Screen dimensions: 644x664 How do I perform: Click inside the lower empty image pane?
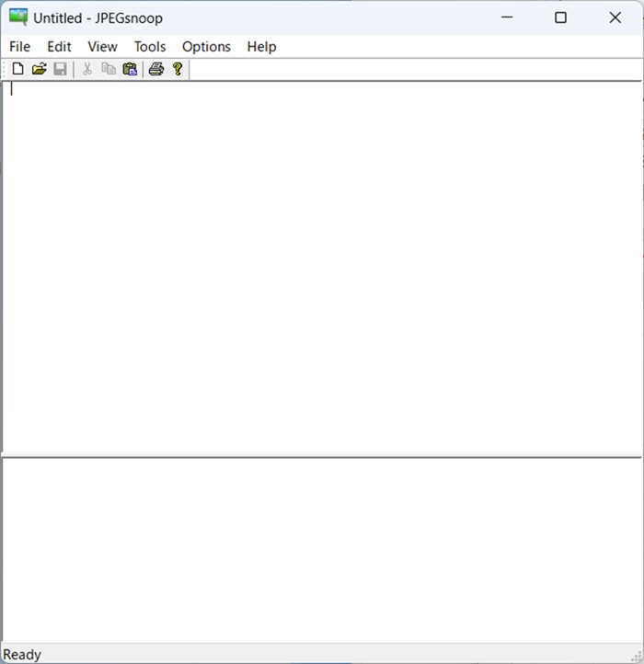[x=322, y=550]
